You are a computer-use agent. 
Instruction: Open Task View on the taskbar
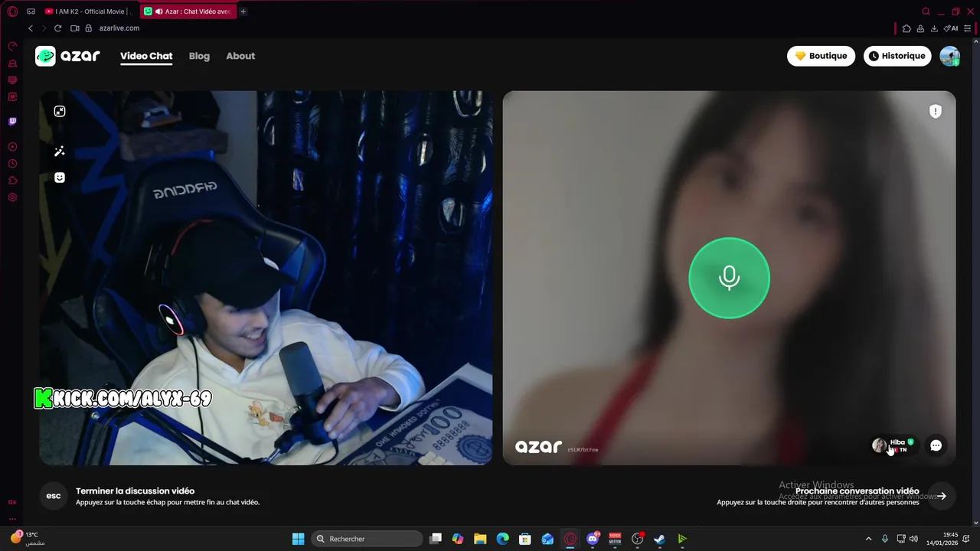coord(436,539)
